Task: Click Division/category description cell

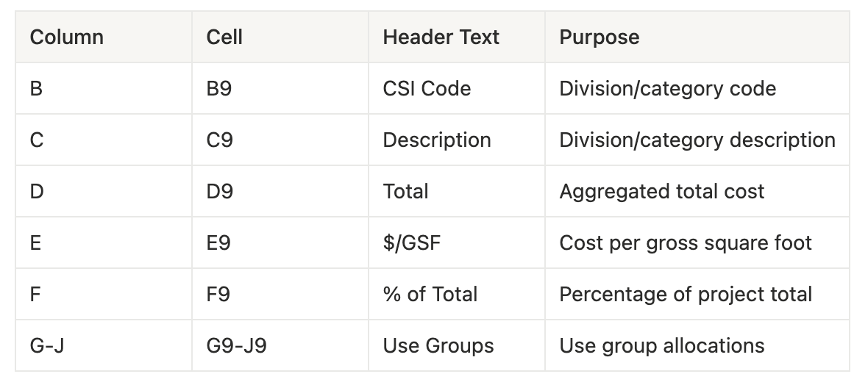Action: 697,140
